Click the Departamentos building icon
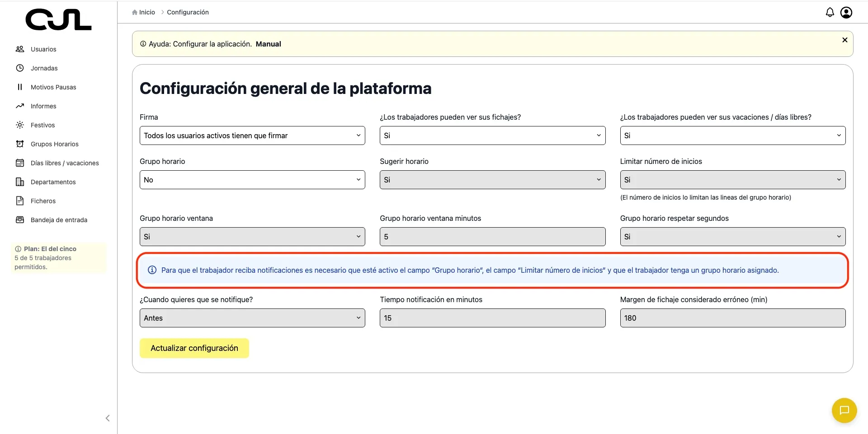The image size is (868, 434). click(20, 182)
